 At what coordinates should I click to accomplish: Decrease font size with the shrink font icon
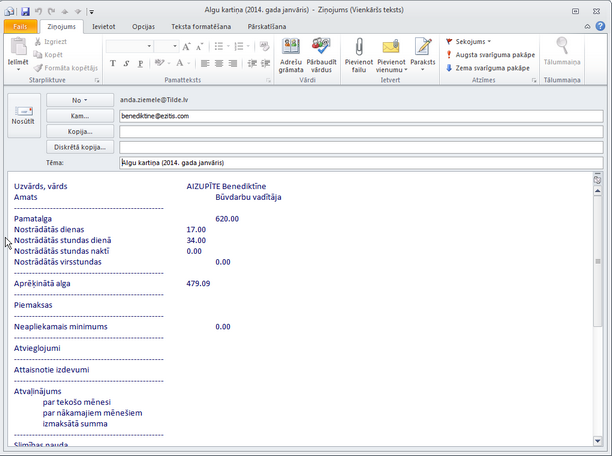(199, 46)
